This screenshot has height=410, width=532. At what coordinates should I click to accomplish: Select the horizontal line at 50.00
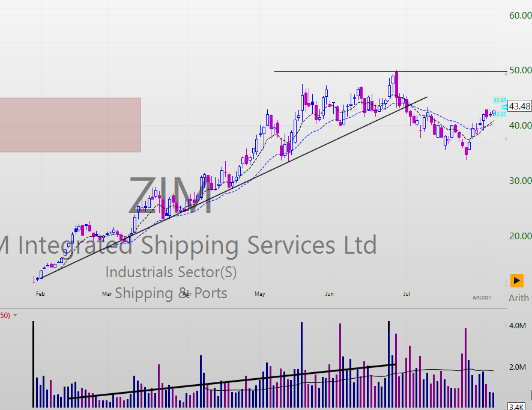coord(390,72)
